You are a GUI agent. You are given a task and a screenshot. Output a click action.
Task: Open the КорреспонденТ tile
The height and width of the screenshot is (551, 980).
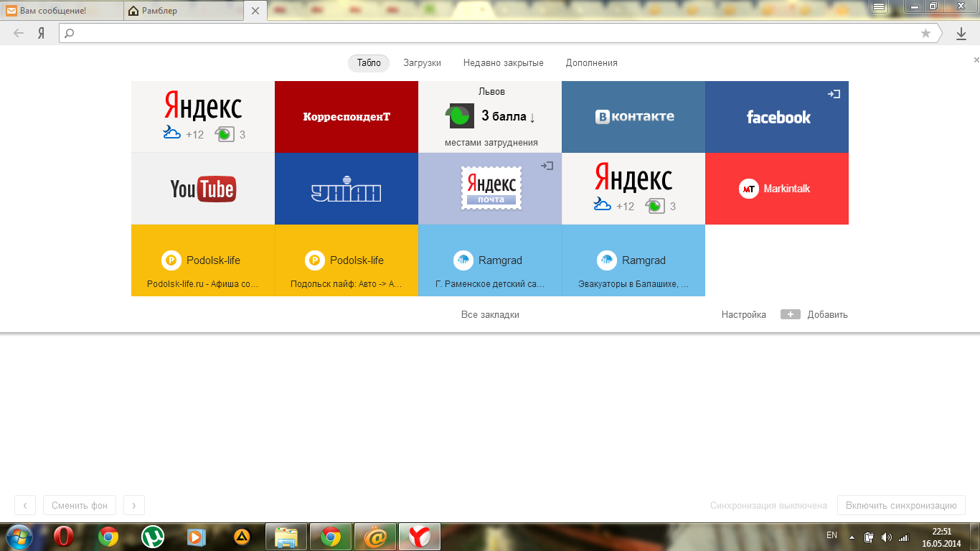[x=347, y=117]
